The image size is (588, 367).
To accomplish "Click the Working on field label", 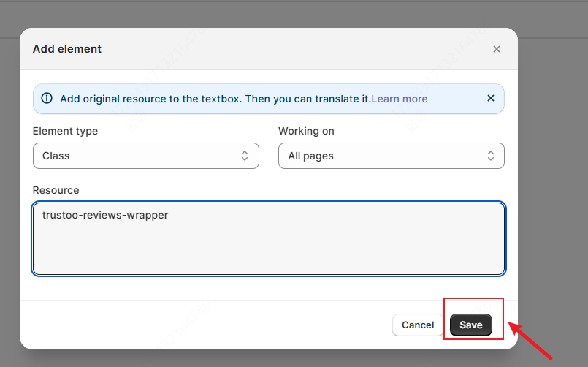I will click(306, 131).
